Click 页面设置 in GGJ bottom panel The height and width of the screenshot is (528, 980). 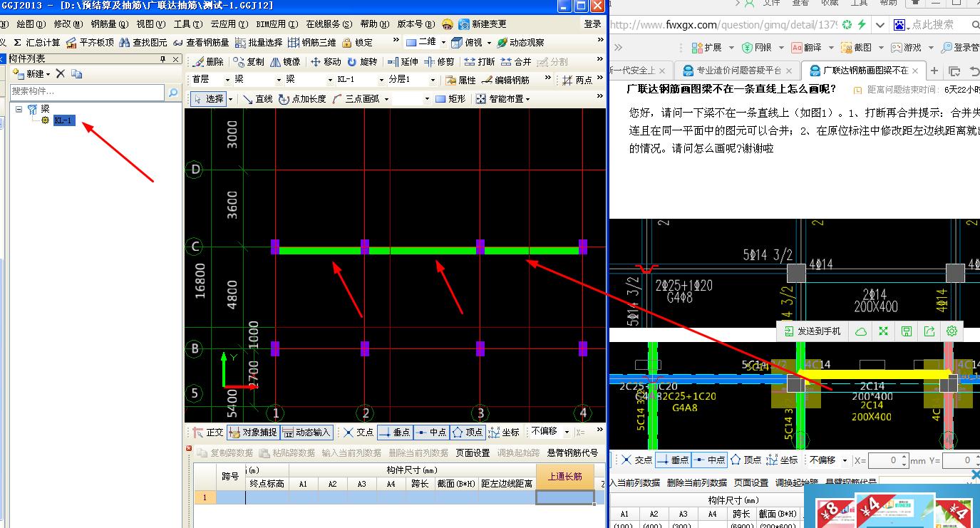[x=473, y=452]
